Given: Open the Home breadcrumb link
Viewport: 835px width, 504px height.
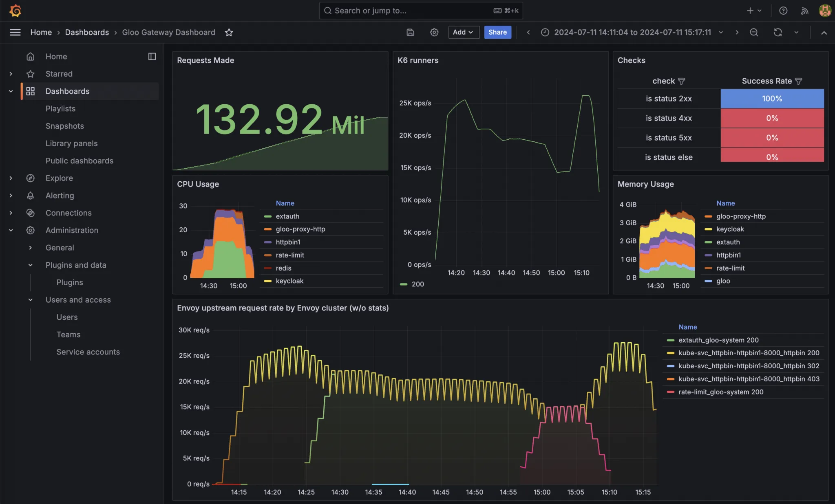Looking at the screenshot, I should [41, 32].
